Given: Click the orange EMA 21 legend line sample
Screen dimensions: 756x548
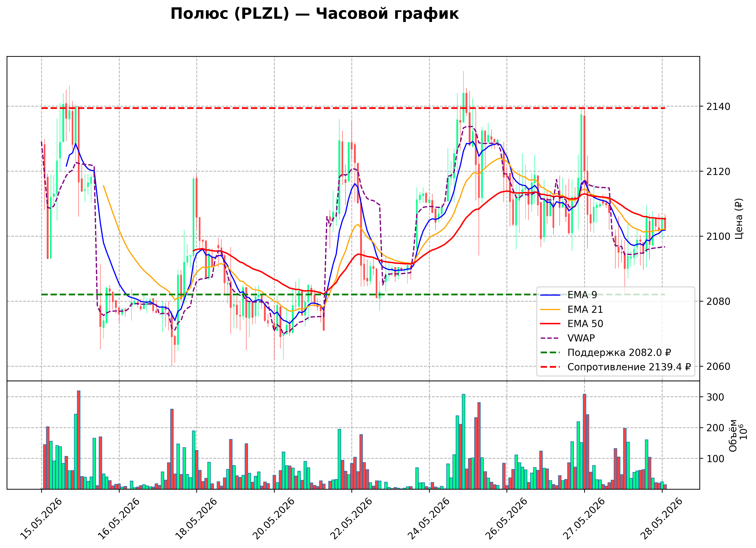Looking at the screenshot, I should tap(550, 309).
